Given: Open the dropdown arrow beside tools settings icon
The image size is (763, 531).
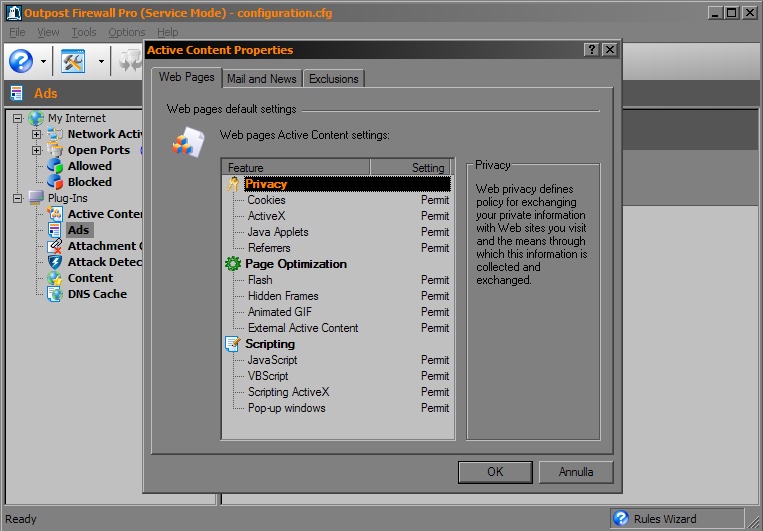Looking at the screenshot, I should tap(101, 61).
